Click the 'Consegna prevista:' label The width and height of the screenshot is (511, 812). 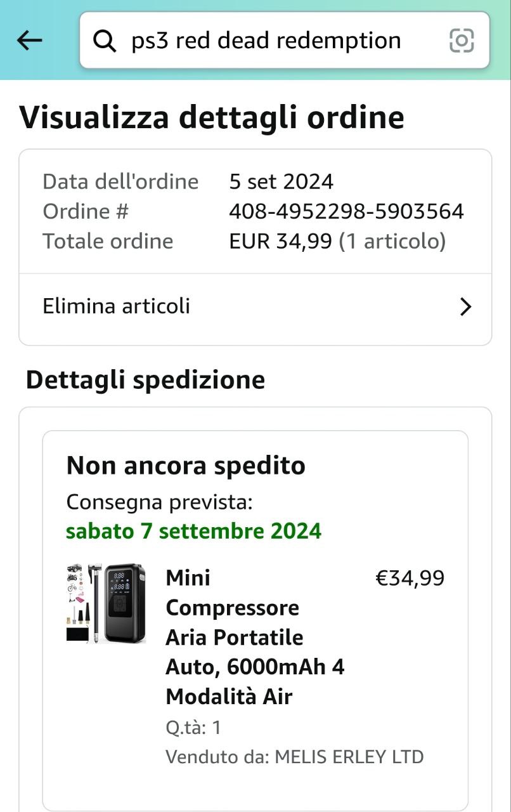160,502
